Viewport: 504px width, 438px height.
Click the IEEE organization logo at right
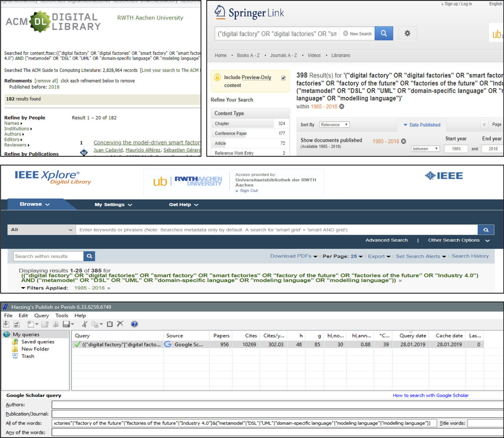(x=444, y=176)
